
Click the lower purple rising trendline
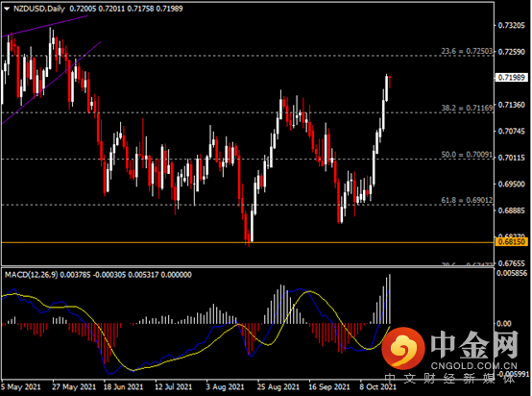pos(51,83)
